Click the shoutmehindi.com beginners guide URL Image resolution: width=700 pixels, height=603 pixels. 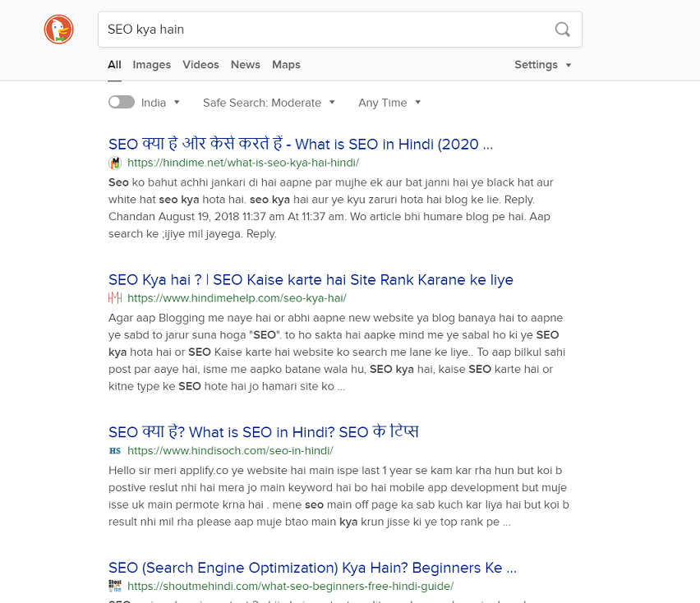291,586
